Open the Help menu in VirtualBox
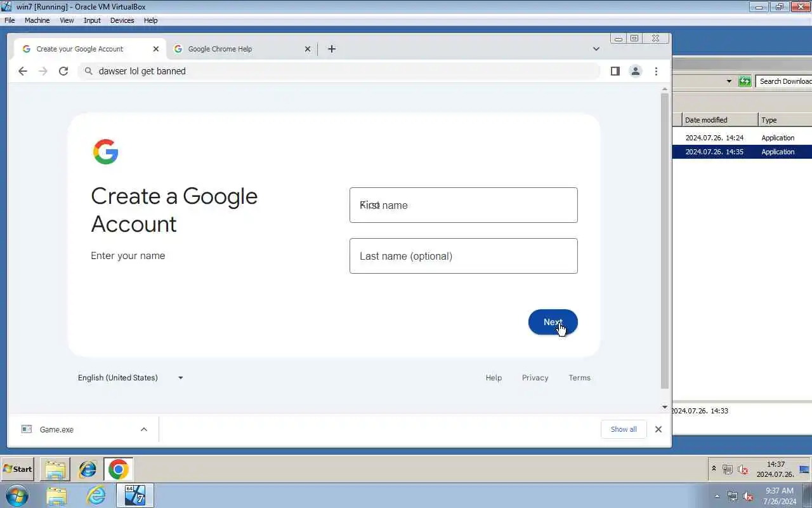Image resolution: width=812 pixels, height=508 pixels. coord(150,20)
